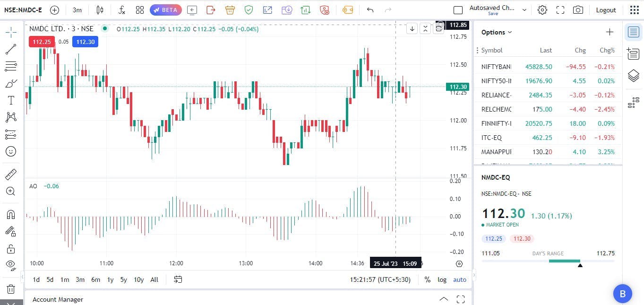644x305 pixels.
Task: Click the blue 112.30 buy button
Action: [x=85, y=42]
